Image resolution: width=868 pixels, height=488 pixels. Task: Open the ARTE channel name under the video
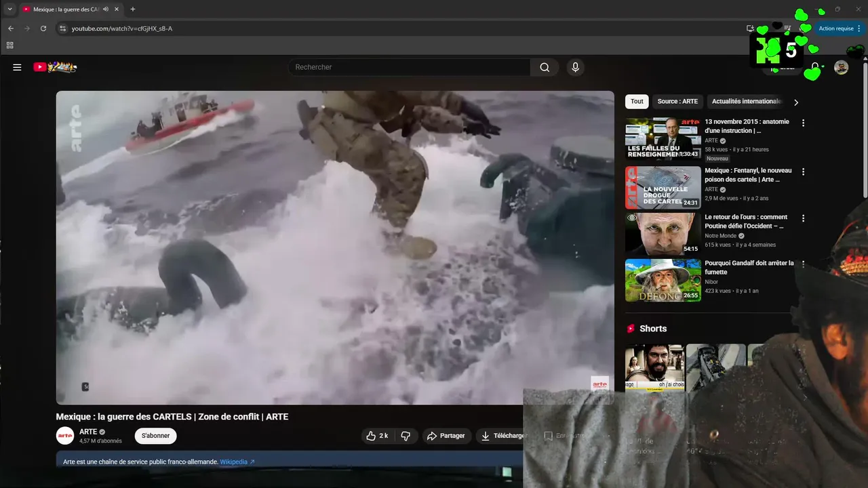88,432
